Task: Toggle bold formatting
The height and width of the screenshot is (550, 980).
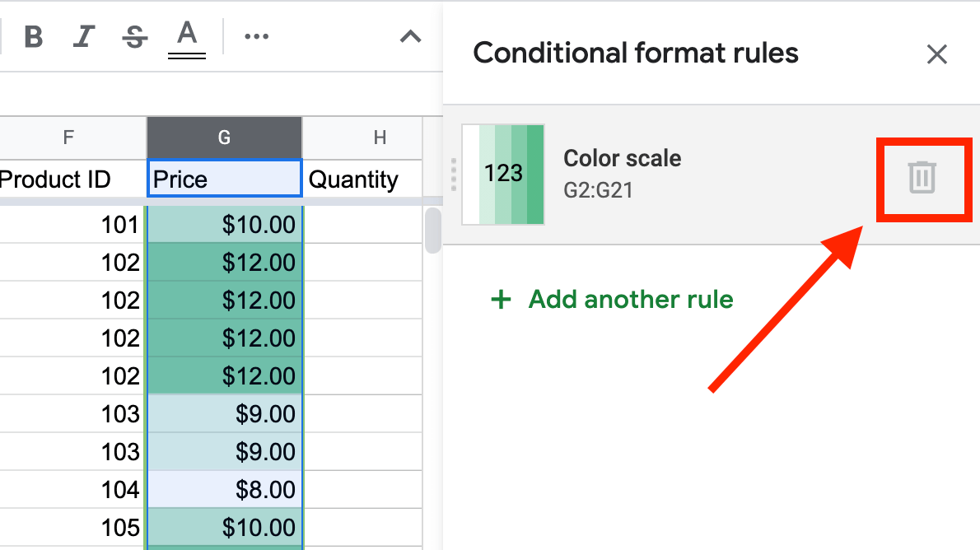Action: coord(33,36)
